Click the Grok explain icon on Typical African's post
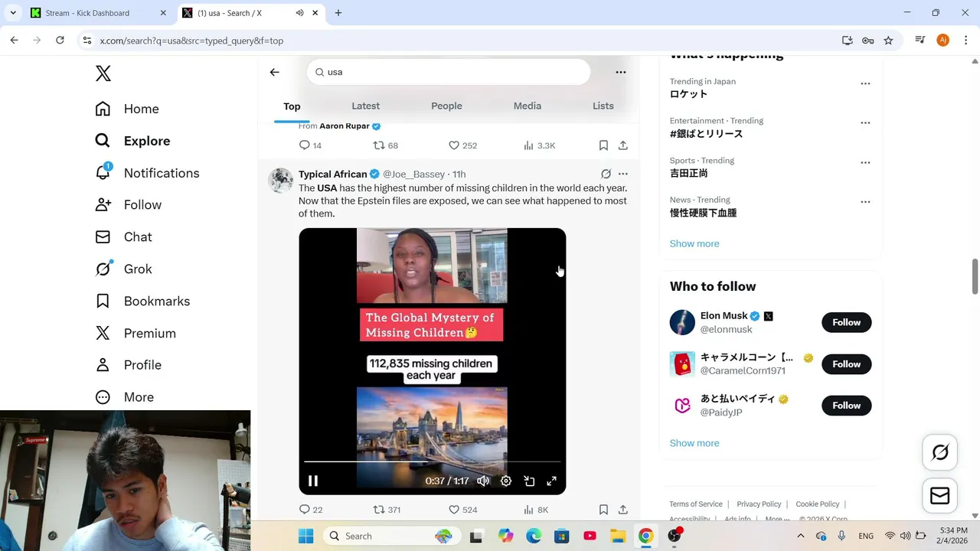Viewport: 980px width, 551px height. (606, 174)
